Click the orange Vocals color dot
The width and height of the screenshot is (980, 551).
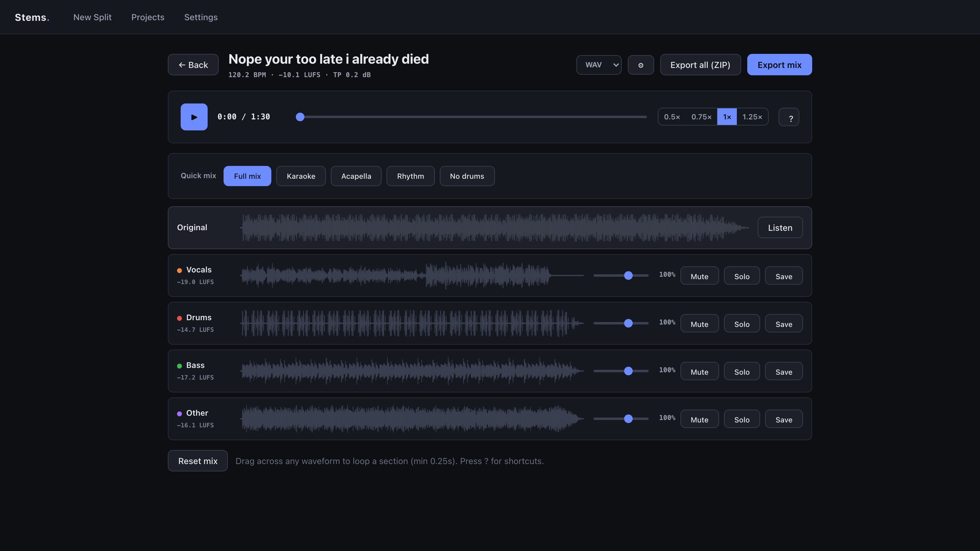pyautogui.click(x=179, y=270)
